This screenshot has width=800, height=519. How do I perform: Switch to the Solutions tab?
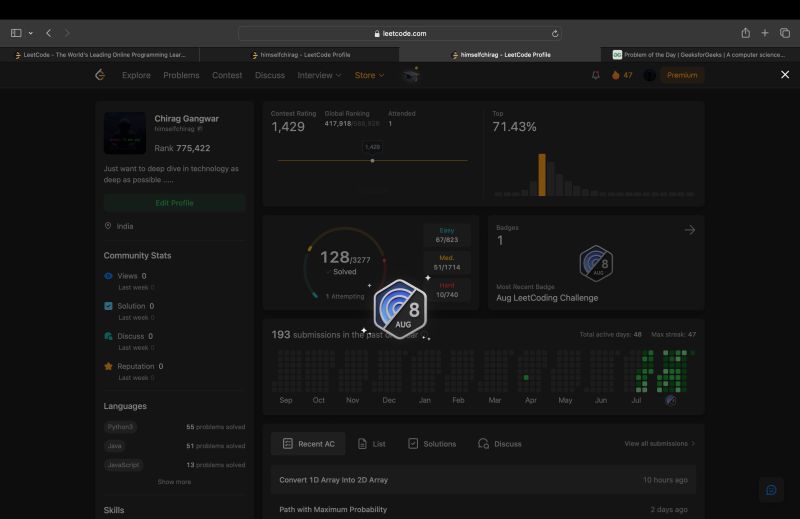[x=432, y=443]
